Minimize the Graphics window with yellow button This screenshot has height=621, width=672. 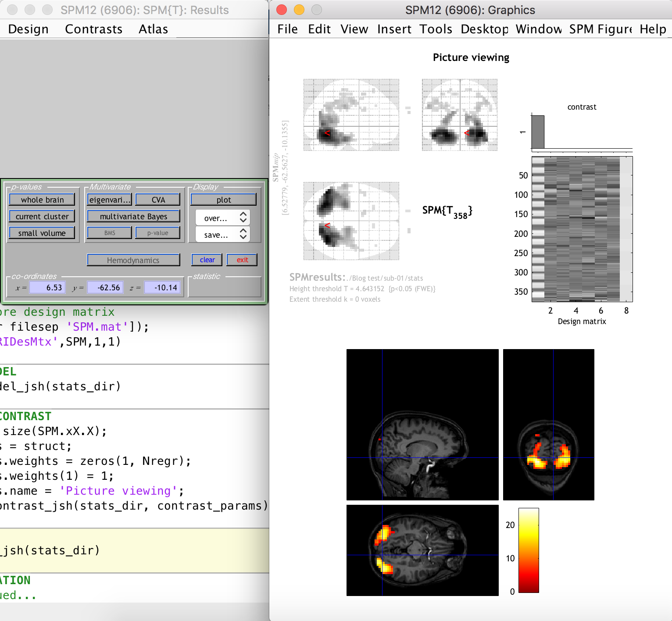[x=299, y=10]
